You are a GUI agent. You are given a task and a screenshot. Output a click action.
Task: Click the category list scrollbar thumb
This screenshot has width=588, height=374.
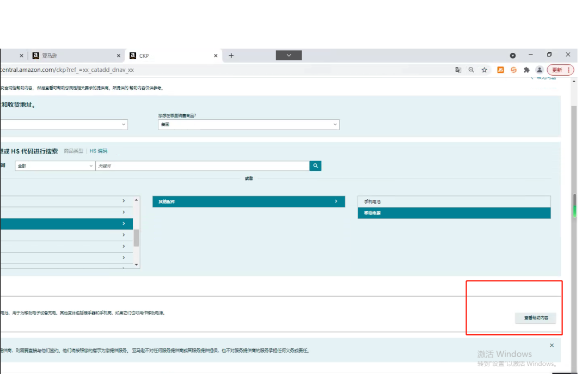(x=137, y=238)
